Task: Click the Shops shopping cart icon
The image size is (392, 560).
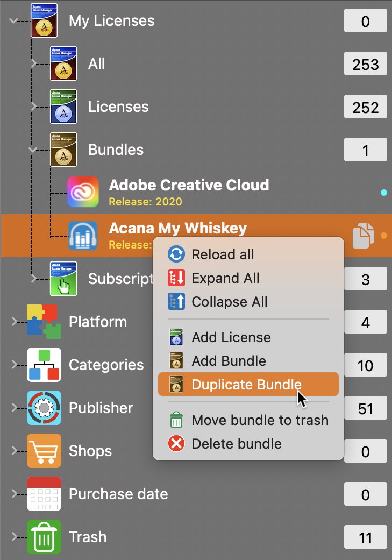Action: click(x=44, y=451)
